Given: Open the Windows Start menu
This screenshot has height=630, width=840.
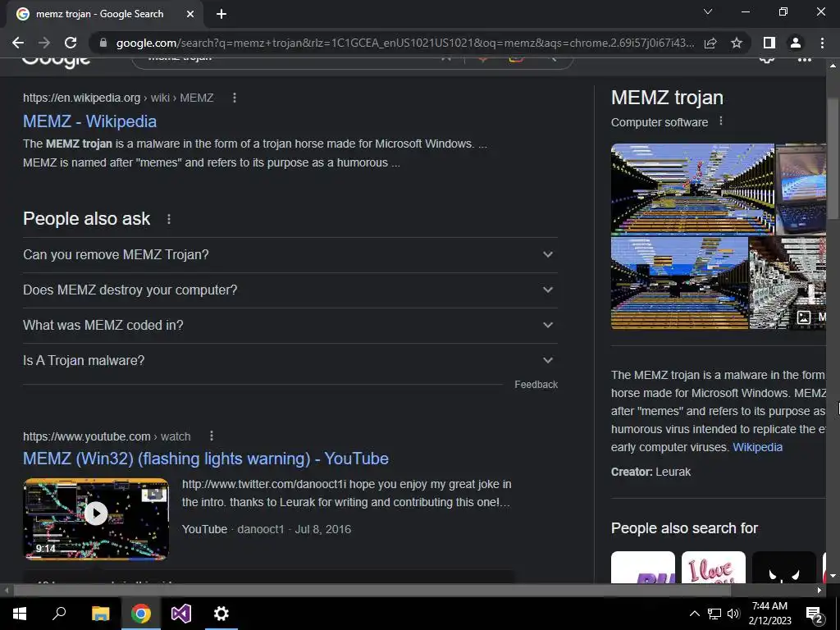Looking at the screenshot, I should pos(20,614).
